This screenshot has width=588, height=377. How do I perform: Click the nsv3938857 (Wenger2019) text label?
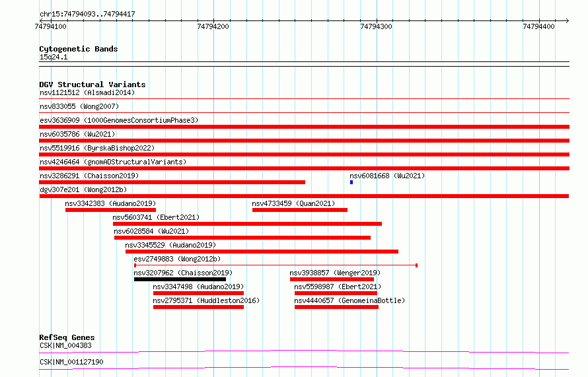click(335, 273)
